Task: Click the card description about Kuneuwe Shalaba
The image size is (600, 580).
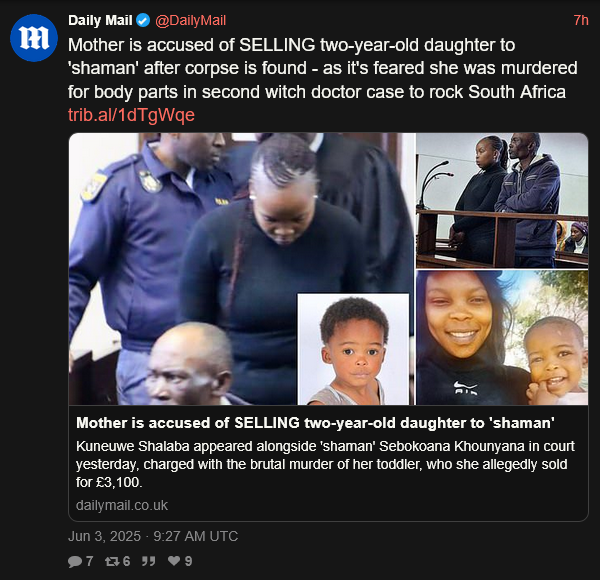Action: coord(325,464)
